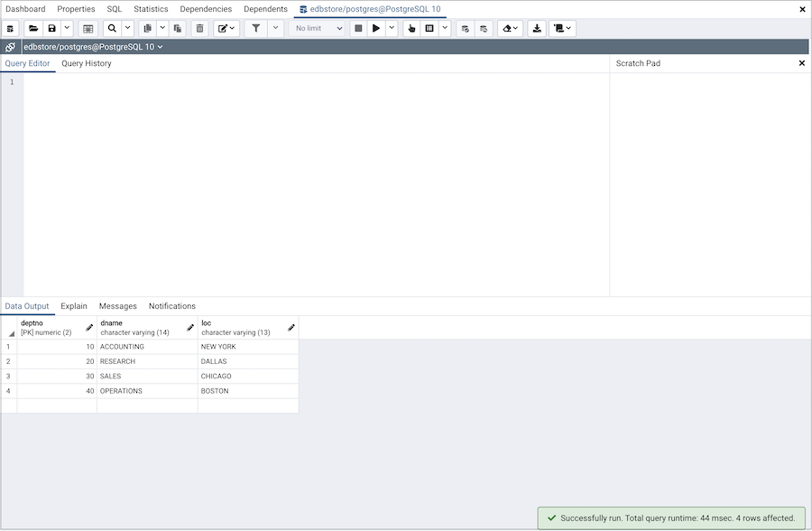Edit the dname column pencil icon
The height and width of the screenshot is (531, 812).
(190, 328)
